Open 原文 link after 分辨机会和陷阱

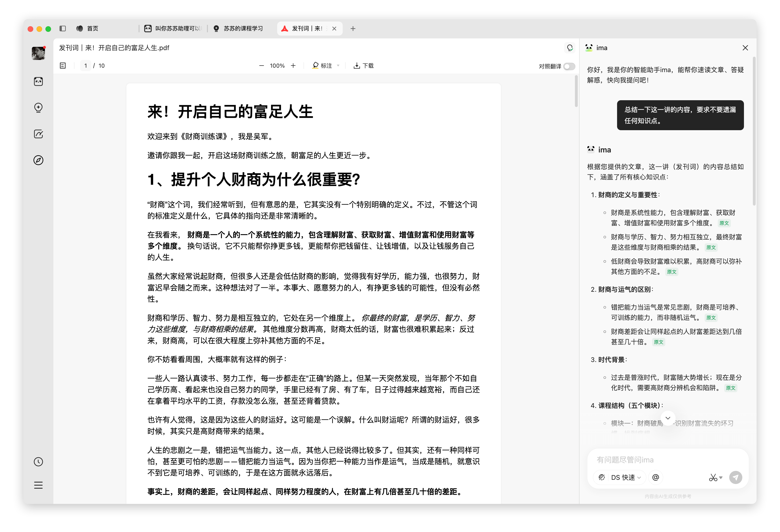coord(731,388)
